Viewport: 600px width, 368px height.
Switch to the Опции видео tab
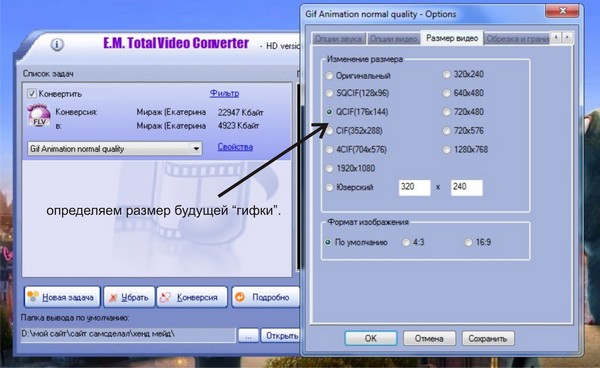(x=393, y=39)
